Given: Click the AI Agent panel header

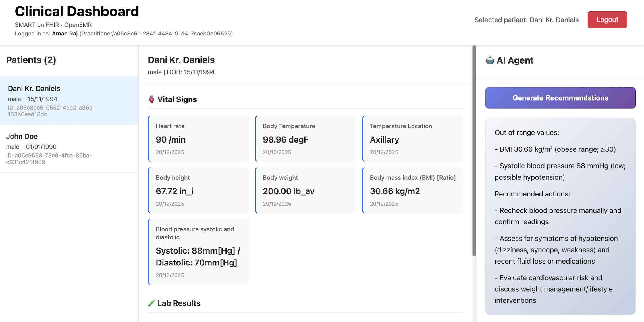Looking at the screenshot, I should coord(509,60).
